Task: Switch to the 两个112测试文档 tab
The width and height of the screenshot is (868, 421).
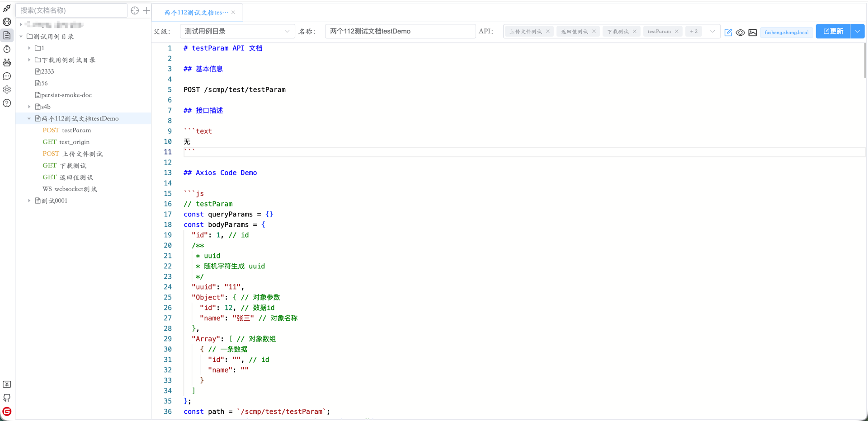Action: click(x=196, y=12)
